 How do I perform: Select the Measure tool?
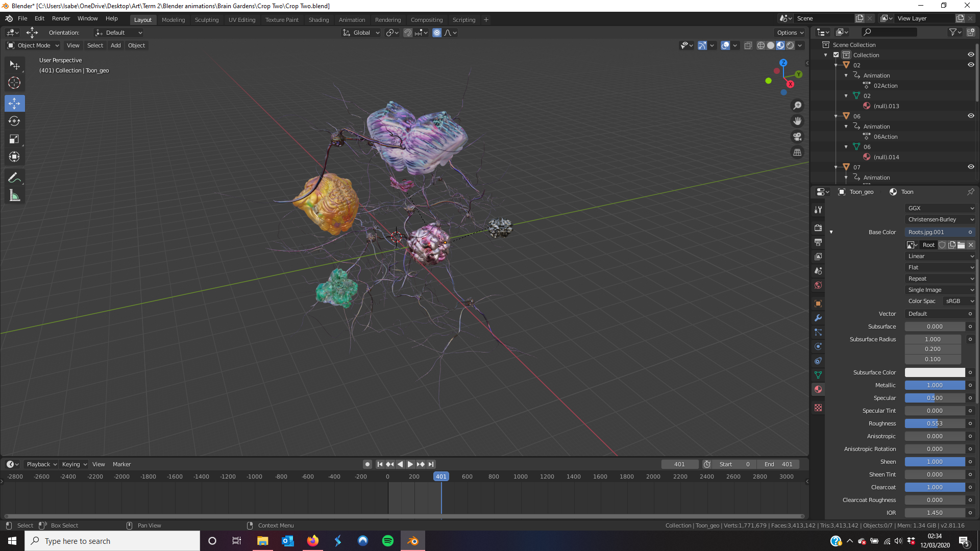tap(14, 196)
